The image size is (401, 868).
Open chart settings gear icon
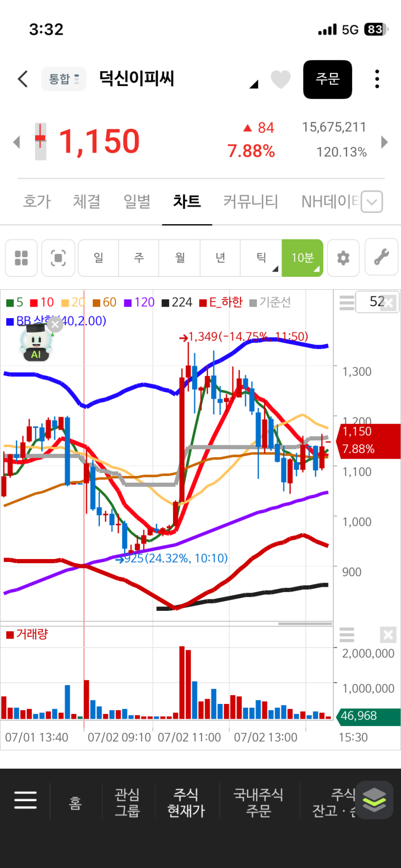point(343,258)
